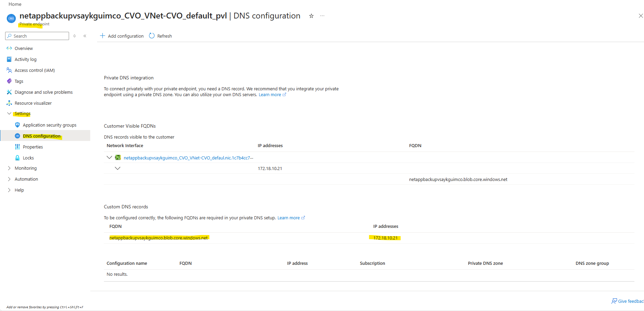
Task: Click the Activity log icon
Action: click(x=9, y=59)
